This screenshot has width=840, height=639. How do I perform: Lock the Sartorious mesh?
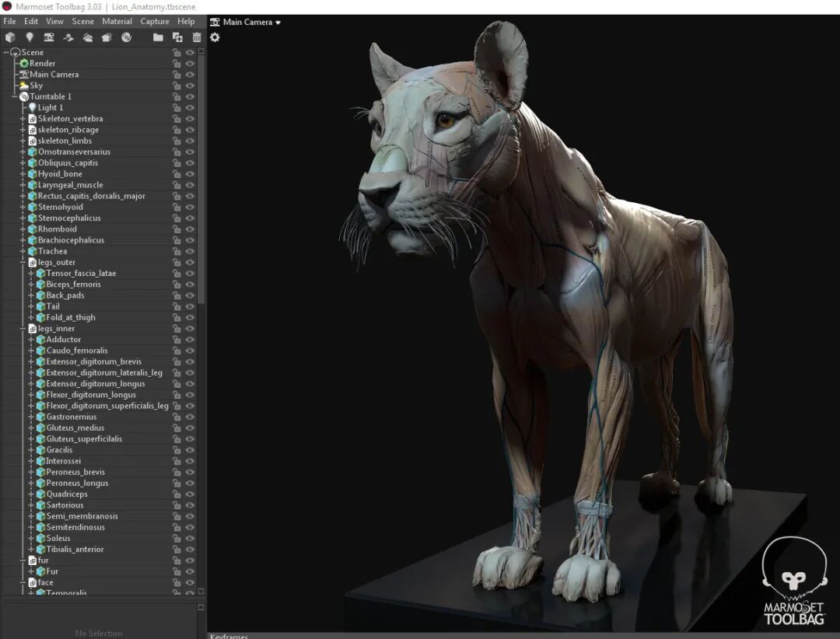point(177,505)
